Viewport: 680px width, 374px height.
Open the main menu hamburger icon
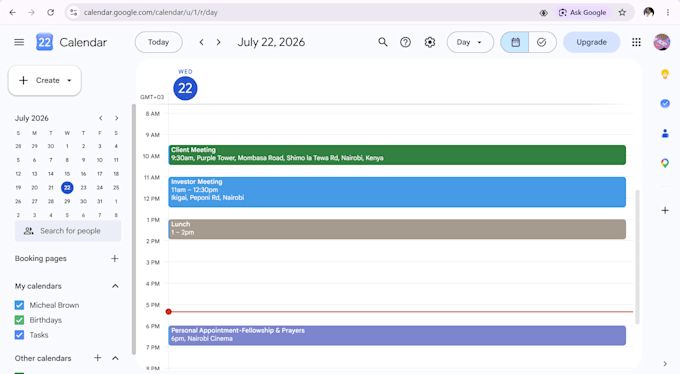19,42
